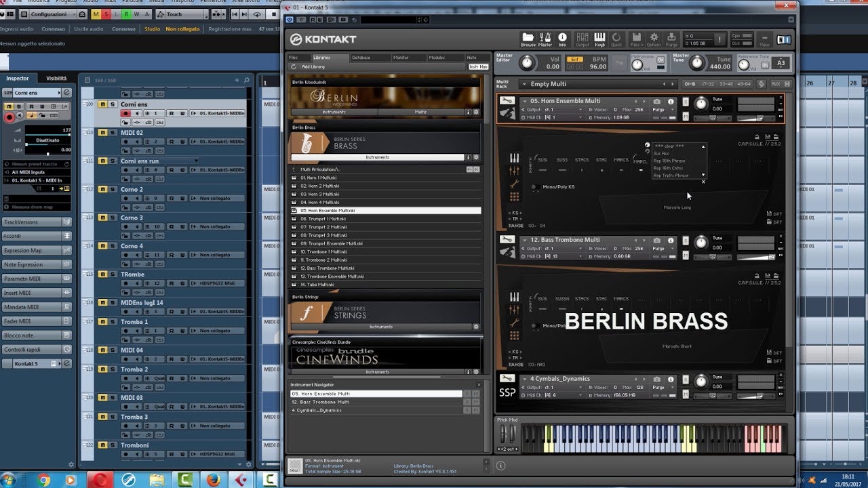This screenshot has height=488, width=868.
Task: Open wrench settings page in Horn Ensemble capsule
Action: (515, 184)
